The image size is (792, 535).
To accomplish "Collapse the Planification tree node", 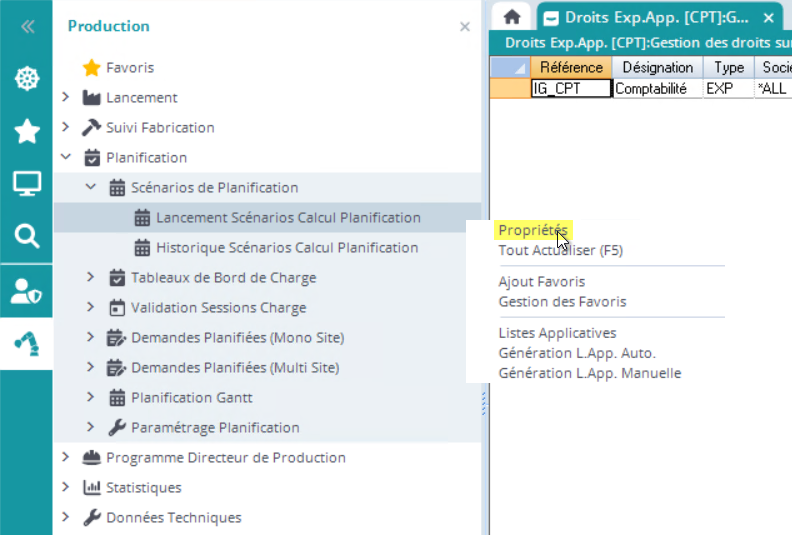I will 66,157.
